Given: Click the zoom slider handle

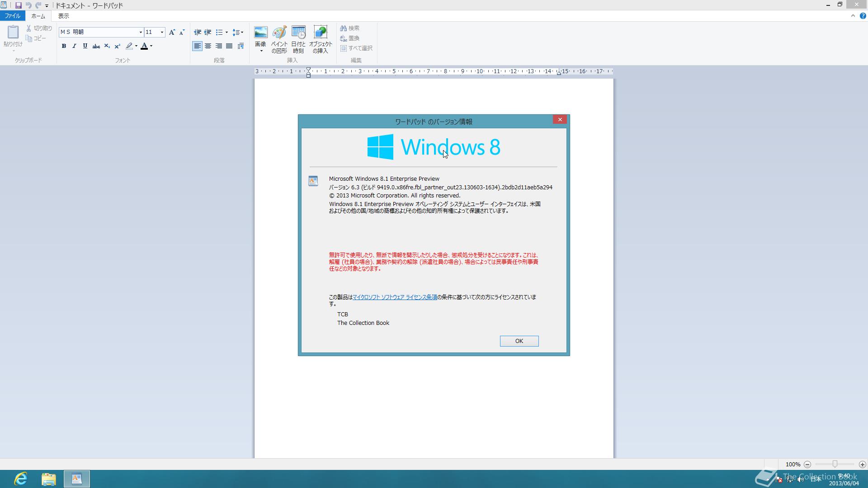Looking at the screenshot, I should 835,464.
